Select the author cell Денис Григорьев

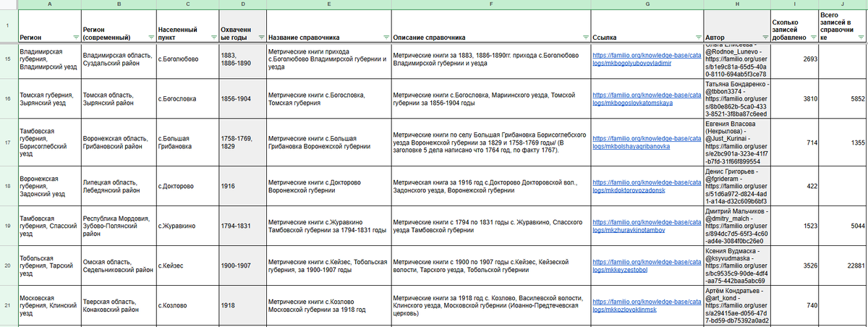(x=736, y=186)
